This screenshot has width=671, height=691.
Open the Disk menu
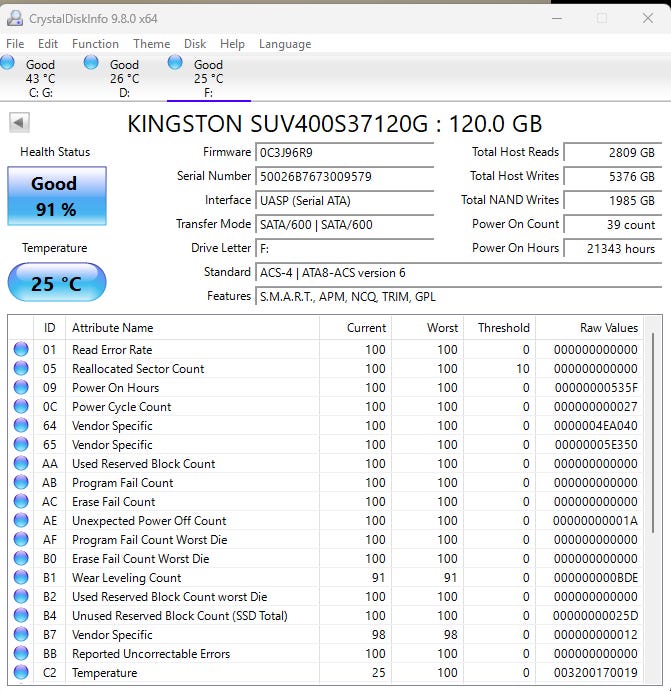[195, 44]
